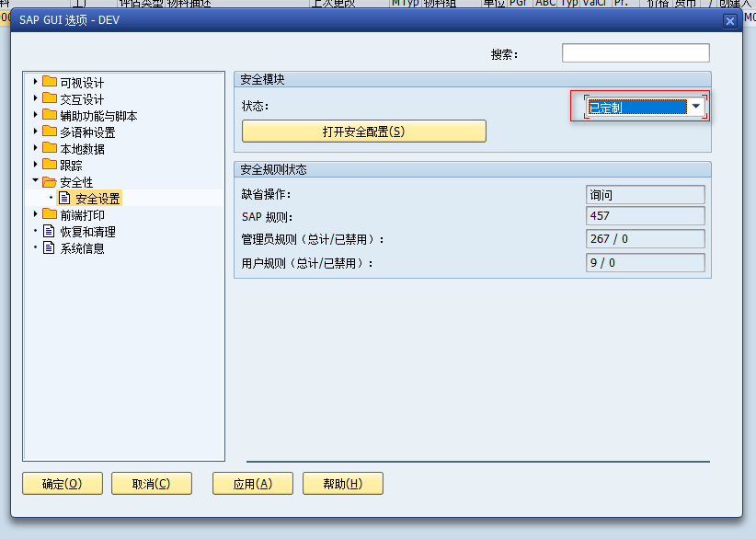Select the 可视设计 tree label

[82, 83]
